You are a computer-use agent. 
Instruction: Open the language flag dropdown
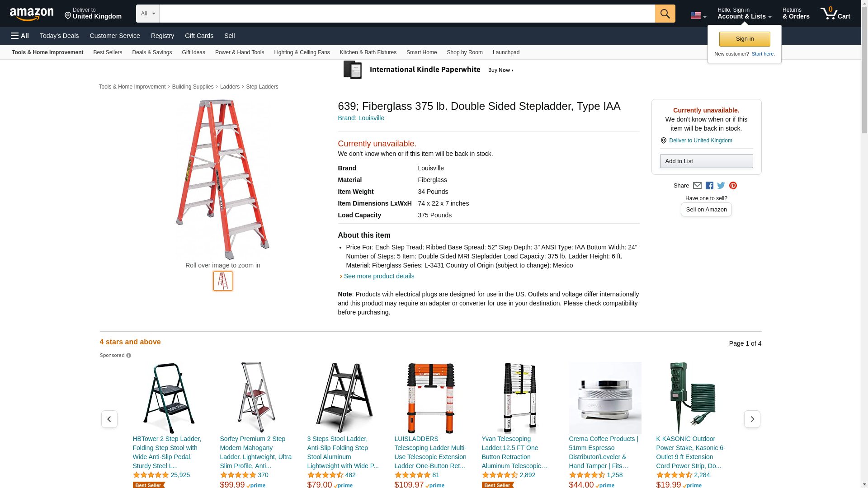pyautogui.click(x=698, y=16)
